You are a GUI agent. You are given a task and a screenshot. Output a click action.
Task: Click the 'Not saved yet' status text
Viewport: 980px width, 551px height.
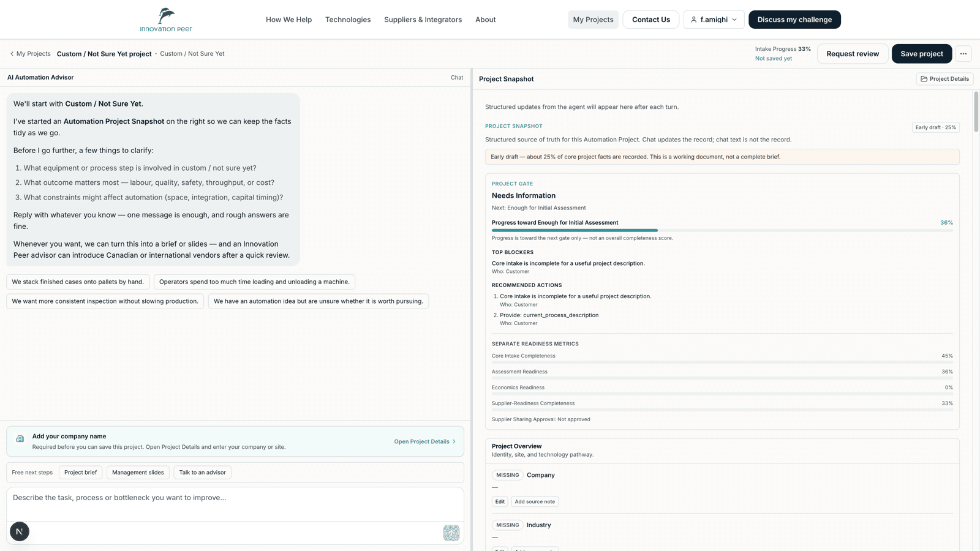click(773, 59)
